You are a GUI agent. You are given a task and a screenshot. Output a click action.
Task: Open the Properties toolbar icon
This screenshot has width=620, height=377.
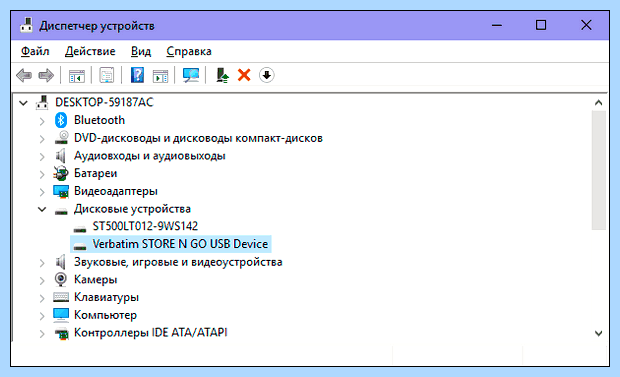click(107, 75)
